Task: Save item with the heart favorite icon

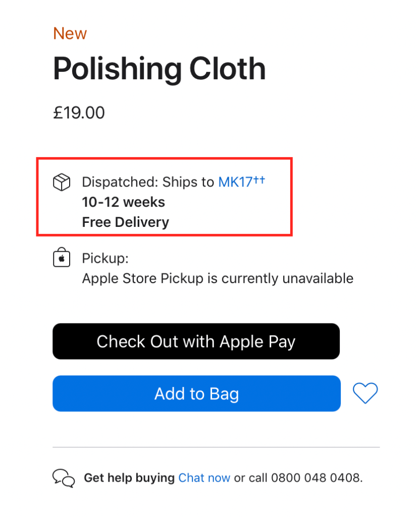Action: tap(365, 393)
